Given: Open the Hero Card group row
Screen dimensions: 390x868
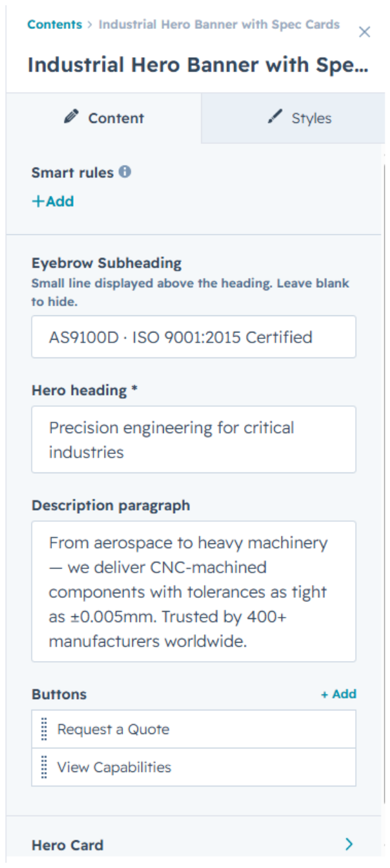Looking at the screenshot, I should (x=194, y=844).
